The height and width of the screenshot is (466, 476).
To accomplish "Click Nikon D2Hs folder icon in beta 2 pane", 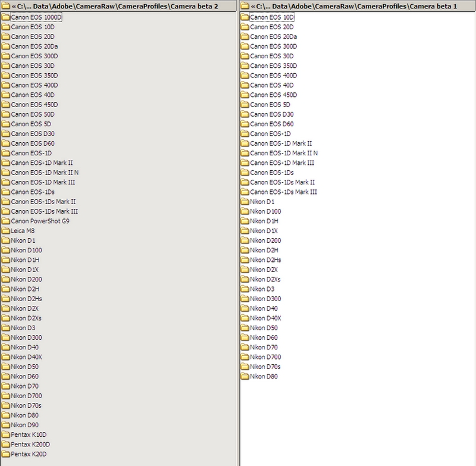I will pyautogui.click(x=6, y=299).
